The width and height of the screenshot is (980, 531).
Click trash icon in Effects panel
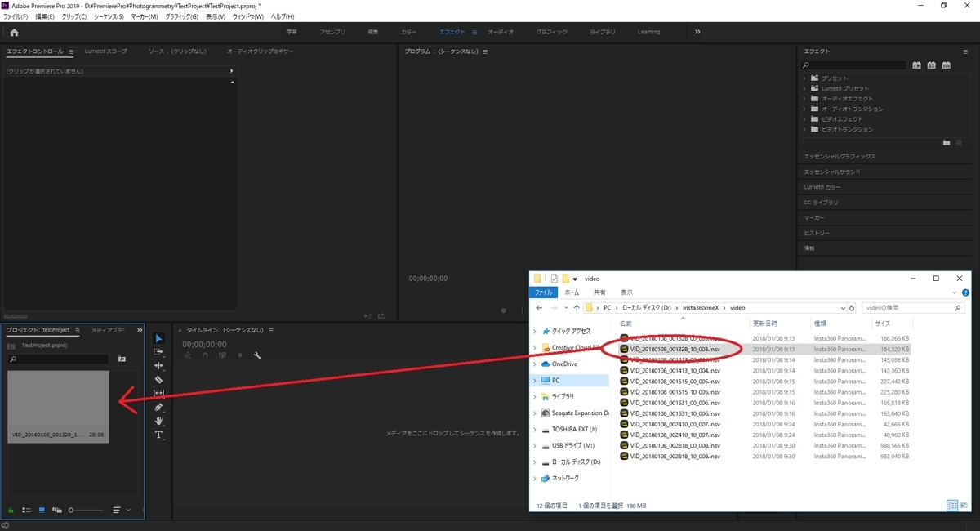click(x=958, y=142)
